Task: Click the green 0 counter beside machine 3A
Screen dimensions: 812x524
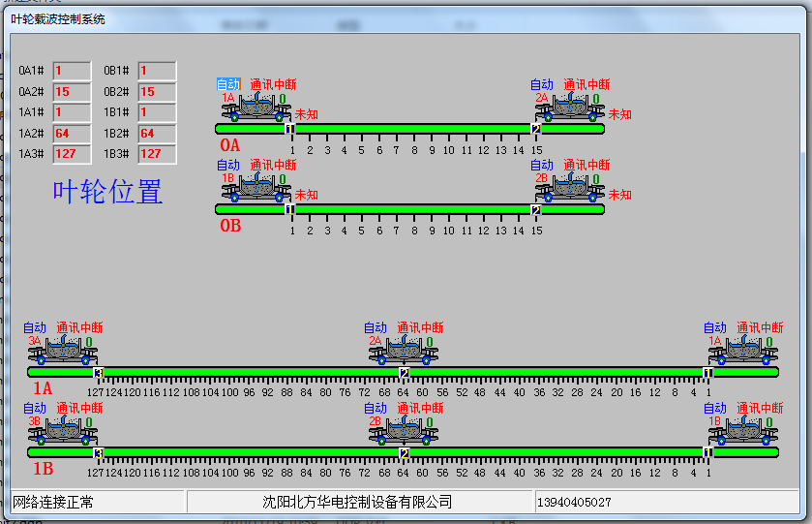Action: (89, 342)
